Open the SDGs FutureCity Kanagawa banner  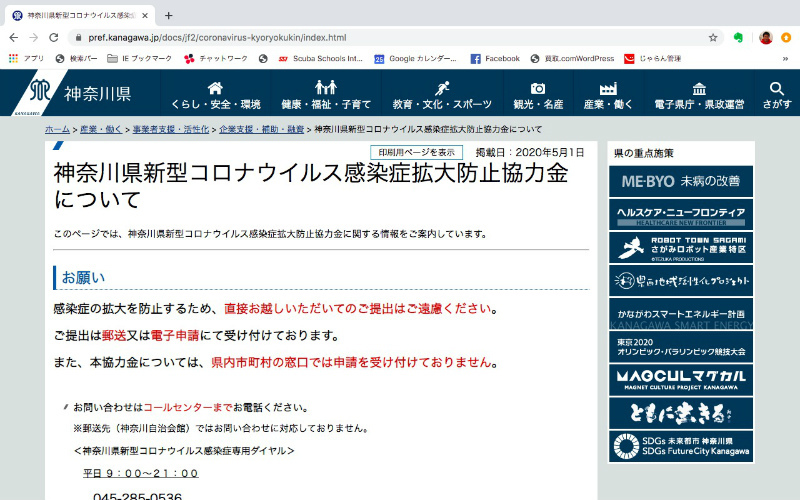coord(681,446)
